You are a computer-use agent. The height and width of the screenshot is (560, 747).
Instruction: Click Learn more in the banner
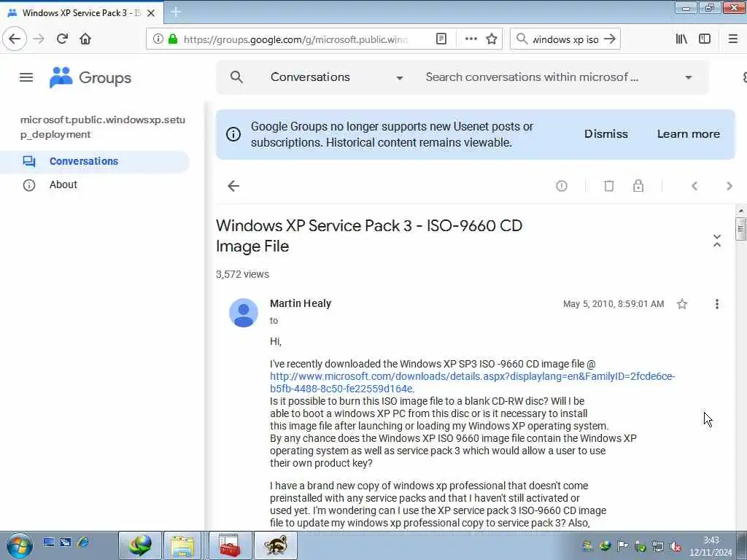click(x=689, y=134)
